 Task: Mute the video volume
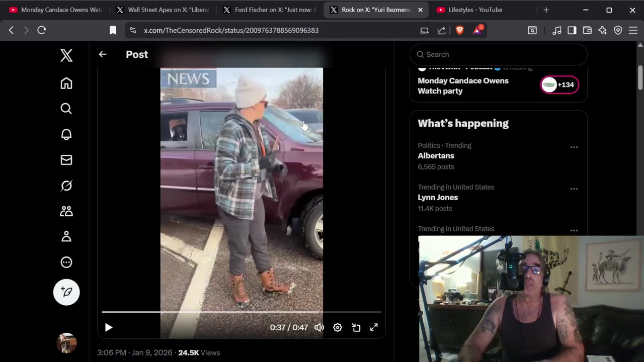(319, 327)
